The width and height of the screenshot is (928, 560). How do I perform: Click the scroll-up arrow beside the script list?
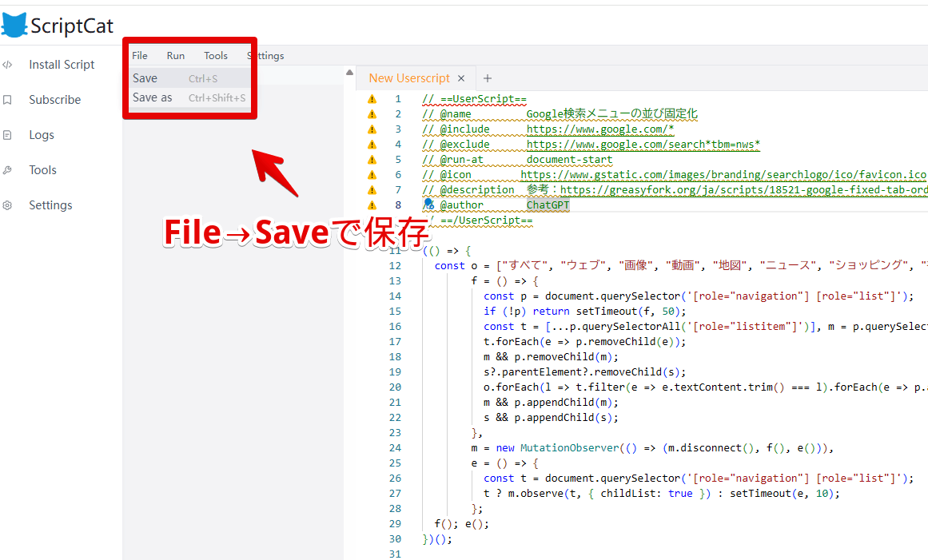click(x=349, y=73)
